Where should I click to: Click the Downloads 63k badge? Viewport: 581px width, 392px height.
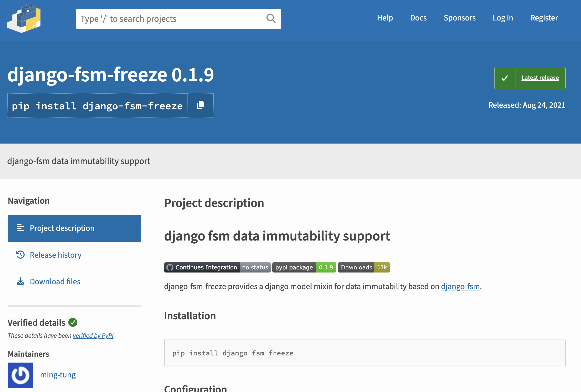point(364,267)
